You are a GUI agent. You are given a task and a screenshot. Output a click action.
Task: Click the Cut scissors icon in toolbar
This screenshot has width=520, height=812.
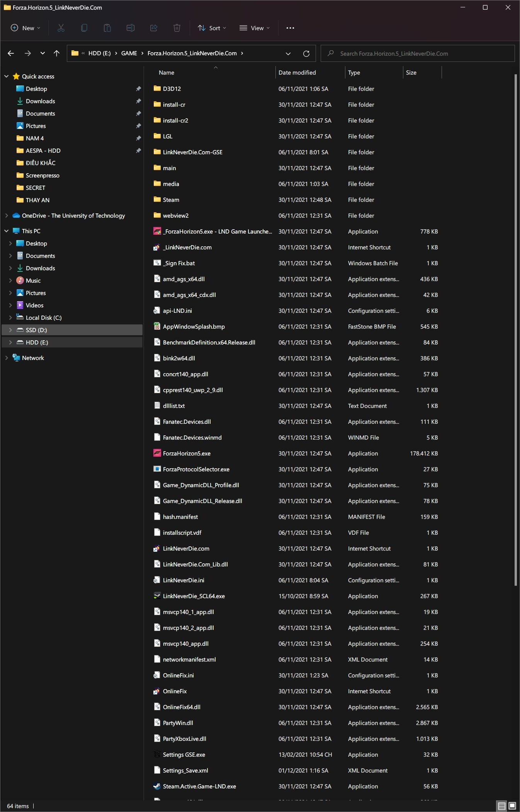(61, 28)
